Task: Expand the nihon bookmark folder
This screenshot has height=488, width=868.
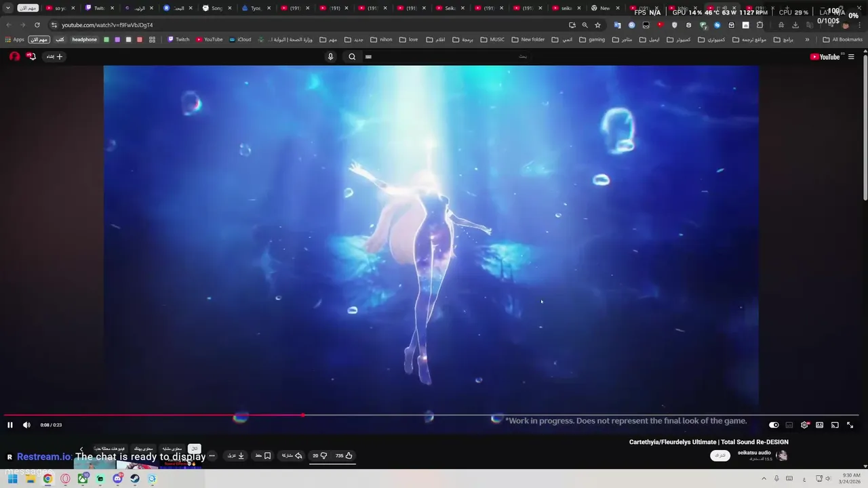Action: pos(381,39)
